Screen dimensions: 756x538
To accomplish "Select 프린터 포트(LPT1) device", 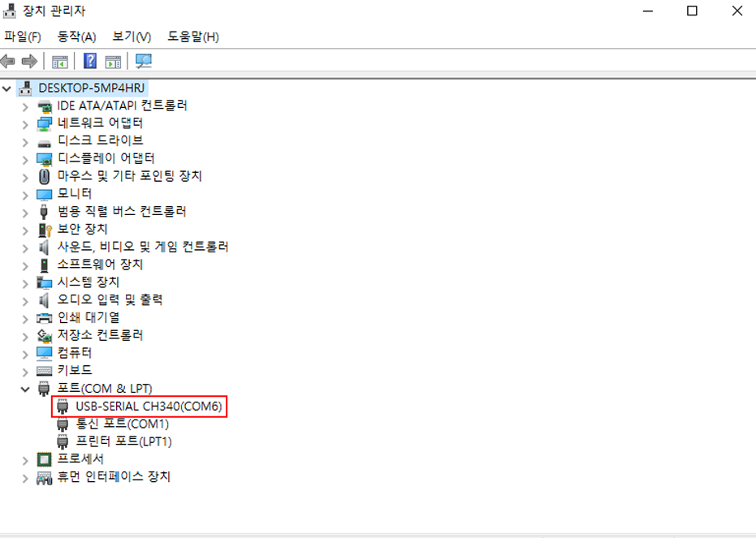I will [124, 441].
